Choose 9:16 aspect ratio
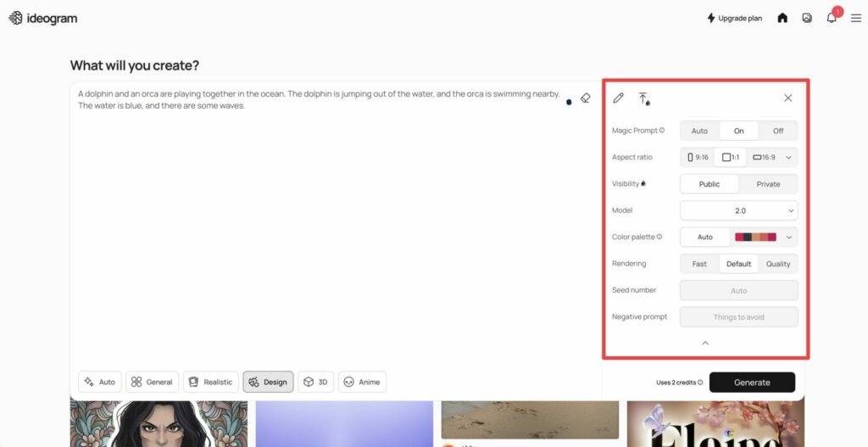868x447 pixels. [698, 157]
